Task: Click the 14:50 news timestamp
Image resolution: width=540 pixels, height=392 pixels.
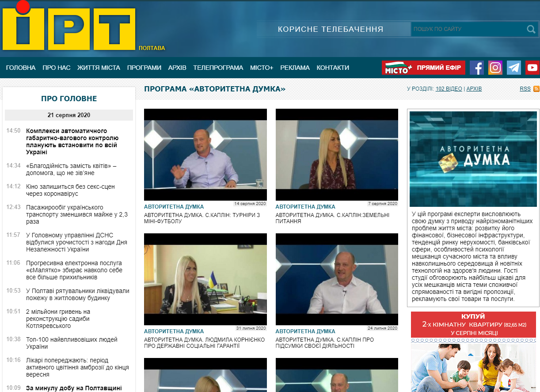Action: [x=13, y=131]
